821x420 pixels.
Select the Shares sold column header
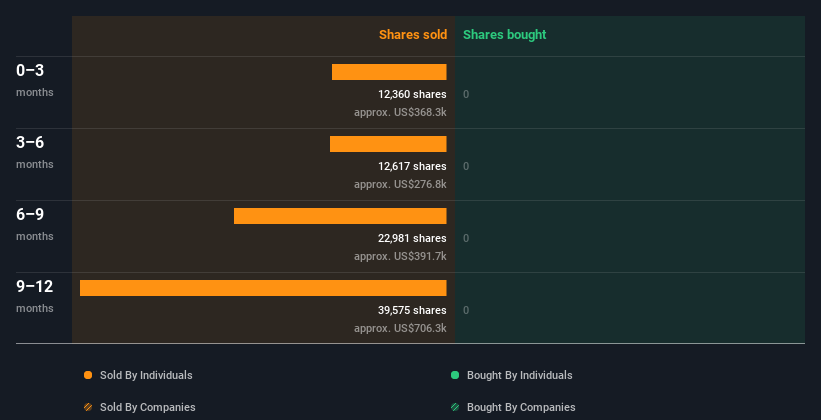[x=413, y=35]
